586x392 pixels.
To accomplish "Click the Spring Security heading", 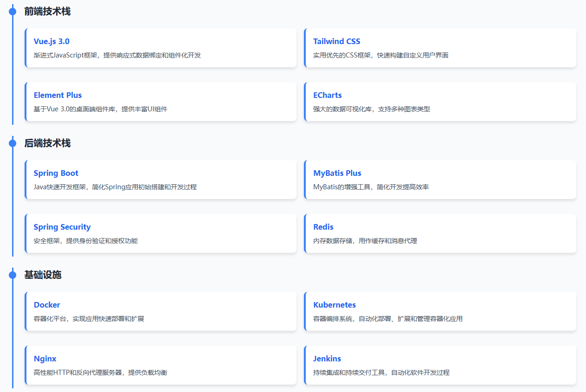I will point(62,227).
